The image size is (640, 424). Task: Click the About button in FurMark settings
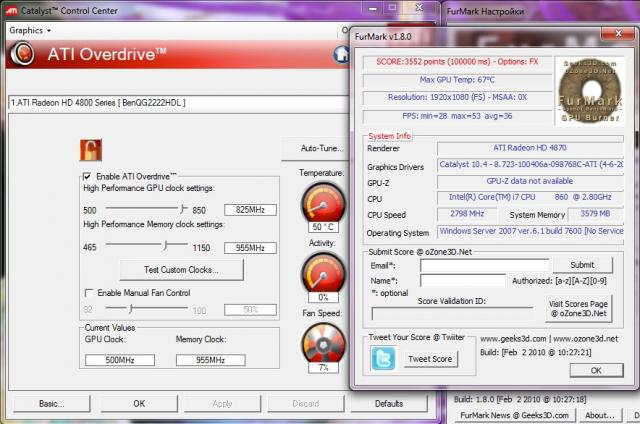(x=600, y=415)
